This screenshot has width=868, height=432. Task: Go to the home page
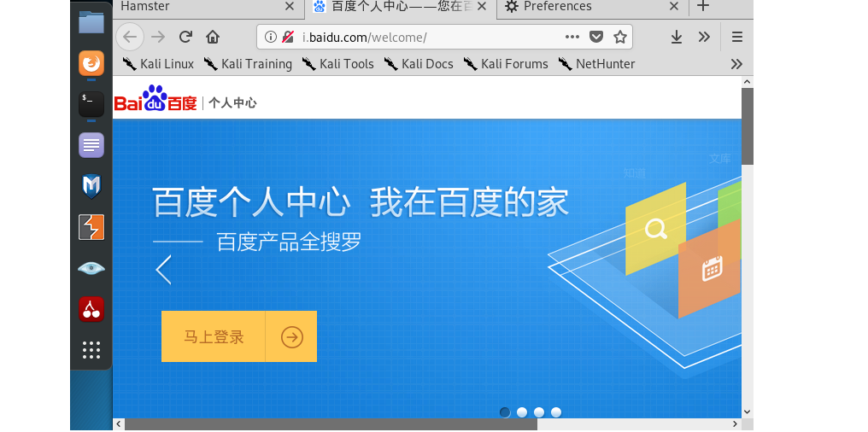pyautogui.click(x=213, y=37)
